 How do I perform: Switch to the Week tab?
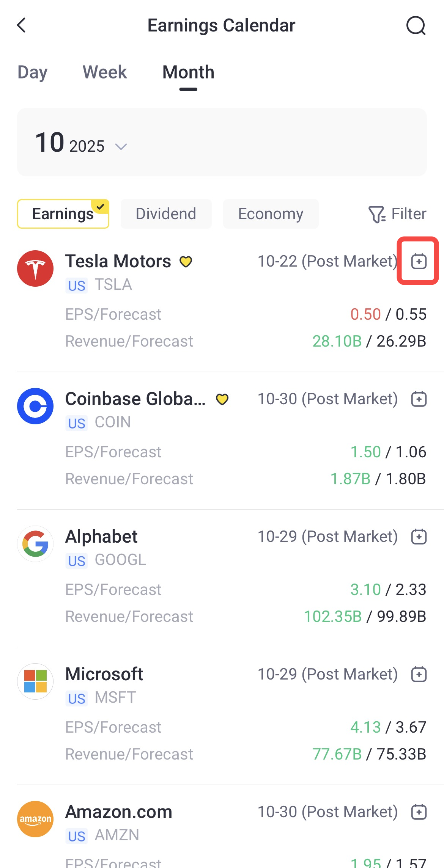105,72
